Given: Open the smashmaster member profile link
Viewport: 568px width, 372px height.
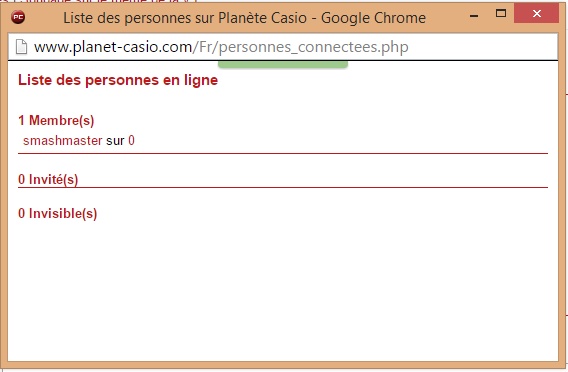Looking at the screenshot, I should point(63,141).
